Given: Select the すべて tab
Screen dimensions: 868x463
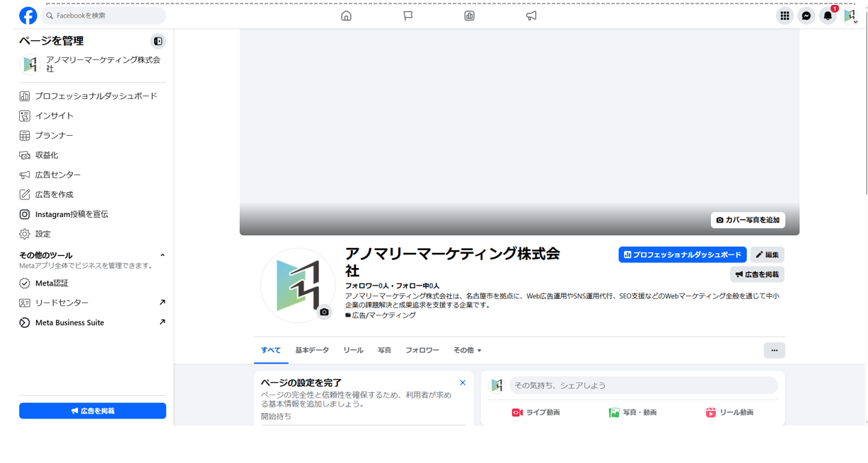Looking at the screenshot, I should [271, 351].
